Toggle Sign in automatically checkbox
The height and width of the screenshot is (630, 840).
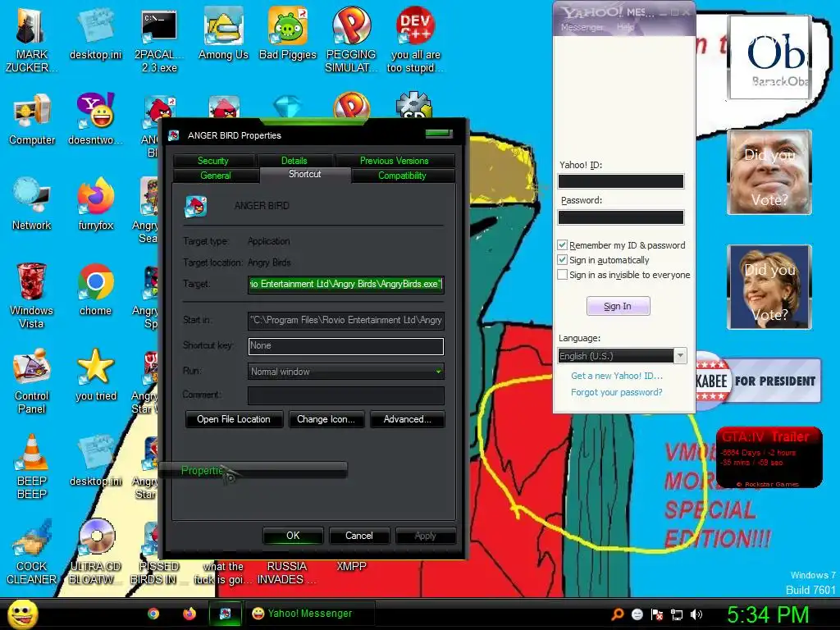pyautogui.click(x=562, y=260)
